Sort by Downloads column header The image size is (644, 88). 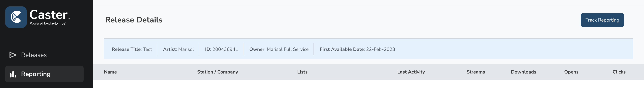tap(524, 72)
